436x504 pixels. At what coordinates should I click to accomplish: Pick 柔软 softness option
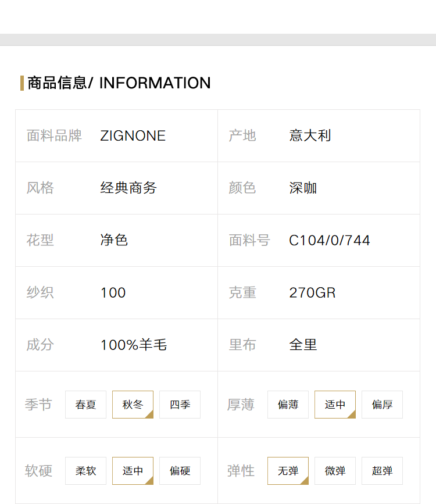(x=85, y=470)
